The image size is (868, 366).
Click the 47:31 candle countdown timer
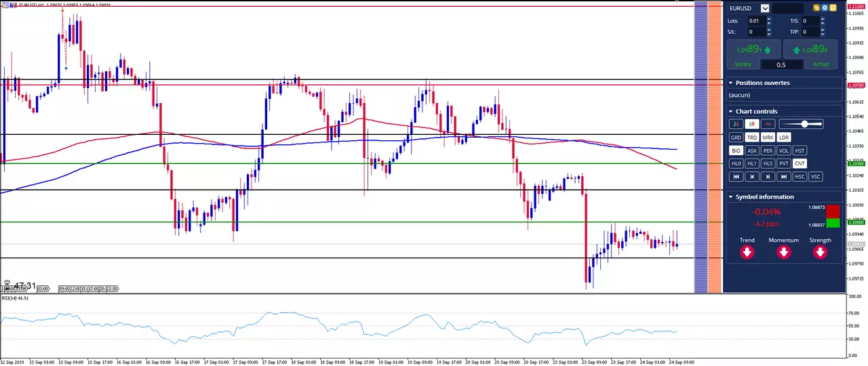25,286
